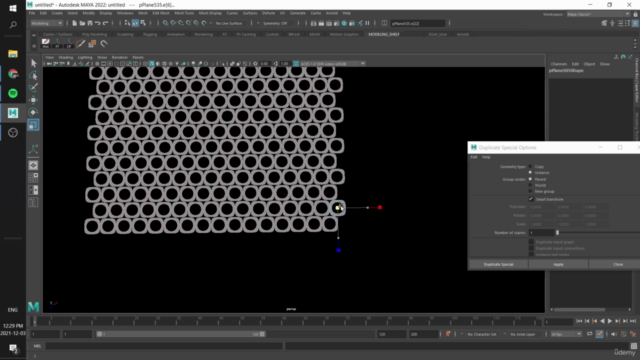640x360 pixels.
Task: Click the Open Scene folder icon
Action: click(82, 23)
